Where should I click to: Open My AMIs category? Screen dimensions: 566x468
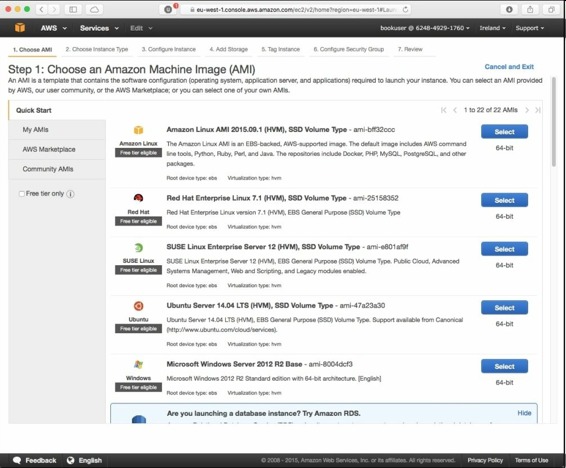click(x=57, y=130)
